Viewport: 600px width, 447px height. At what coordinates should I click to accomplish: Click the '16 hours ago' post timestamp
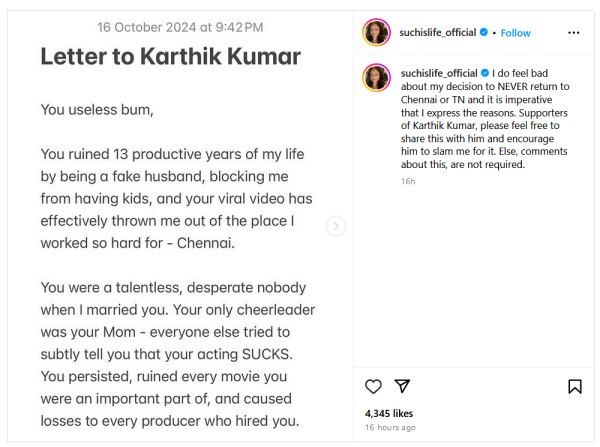[390, 427]
